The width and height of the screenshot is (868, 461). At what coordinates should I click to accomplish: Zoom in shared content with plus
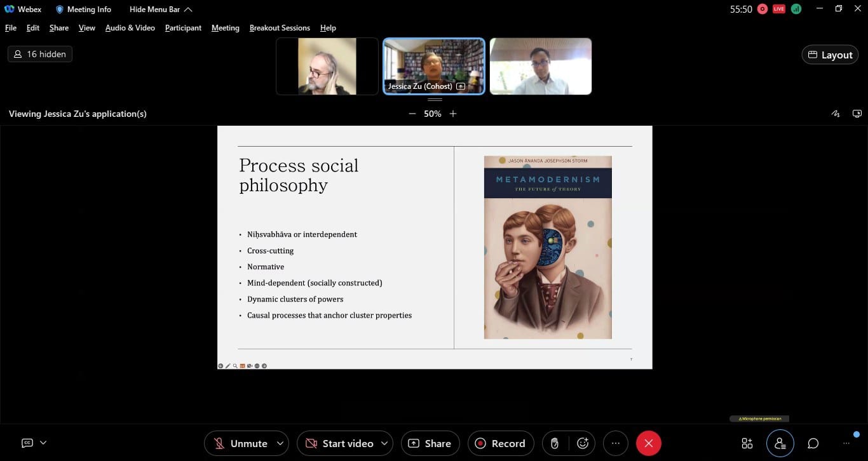pyautogui.click(x=453, y=114)
